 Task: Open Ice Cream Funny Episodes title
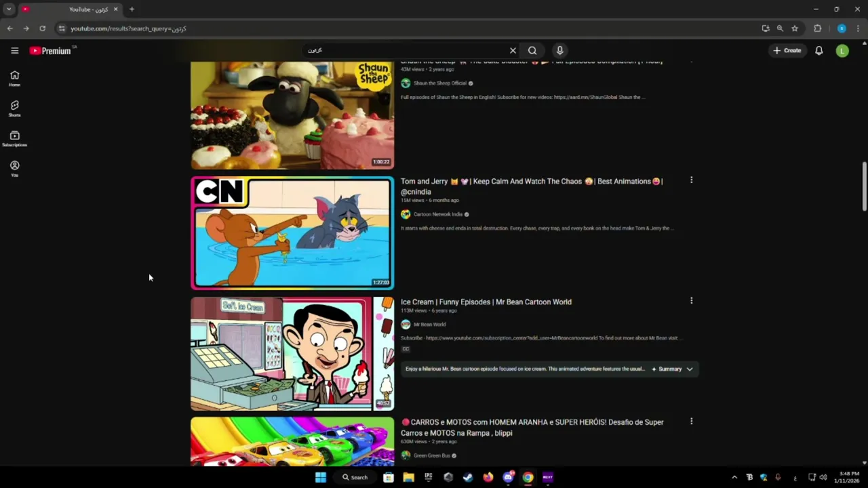486,302
